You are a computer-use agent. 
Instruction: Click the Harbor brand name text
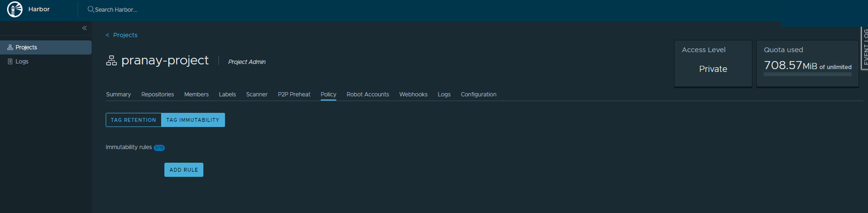[x=39, y=9]
